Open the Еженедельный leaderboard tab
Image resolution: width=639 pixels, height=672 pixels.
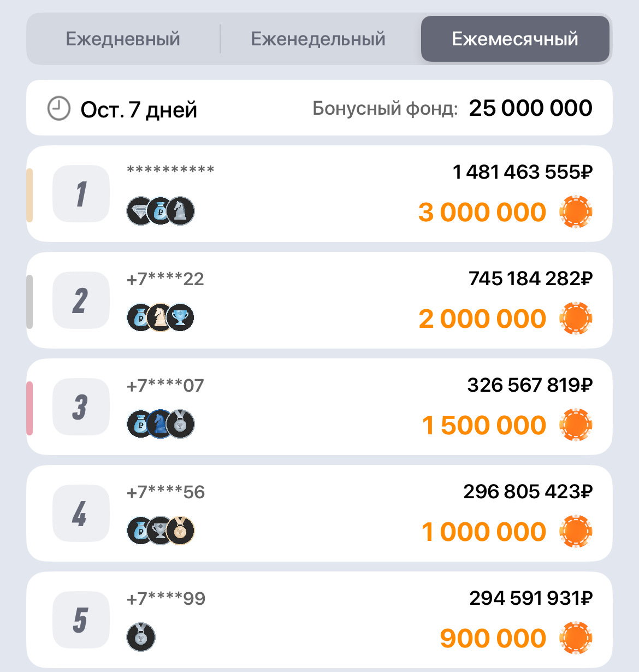(x=318, y=39)
